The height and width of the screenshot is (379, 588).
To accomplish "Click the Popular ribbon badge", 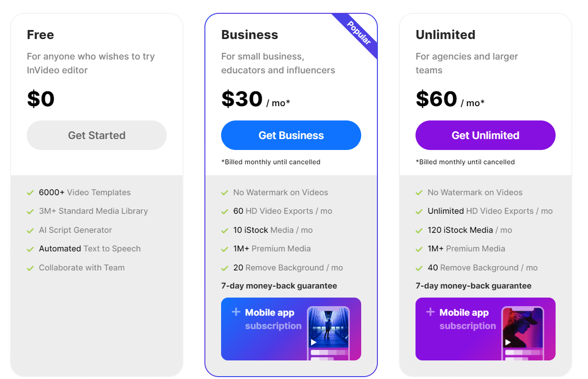I will (x=359, y=33).
